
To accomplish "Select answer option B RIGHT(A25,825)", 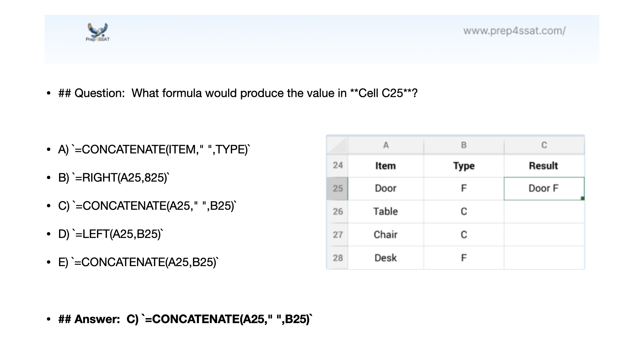I will click(114, 177).
